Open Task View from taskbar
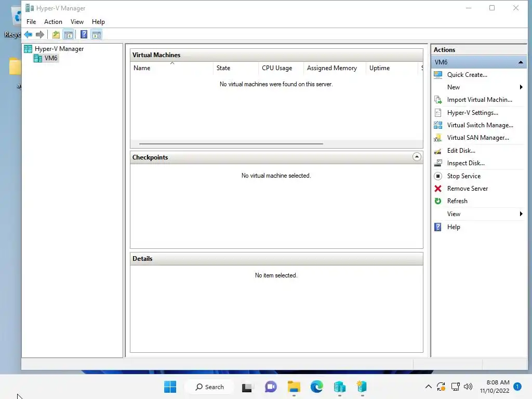The width and height of the screenshot is (532, 399). click(x=247, y=387)
